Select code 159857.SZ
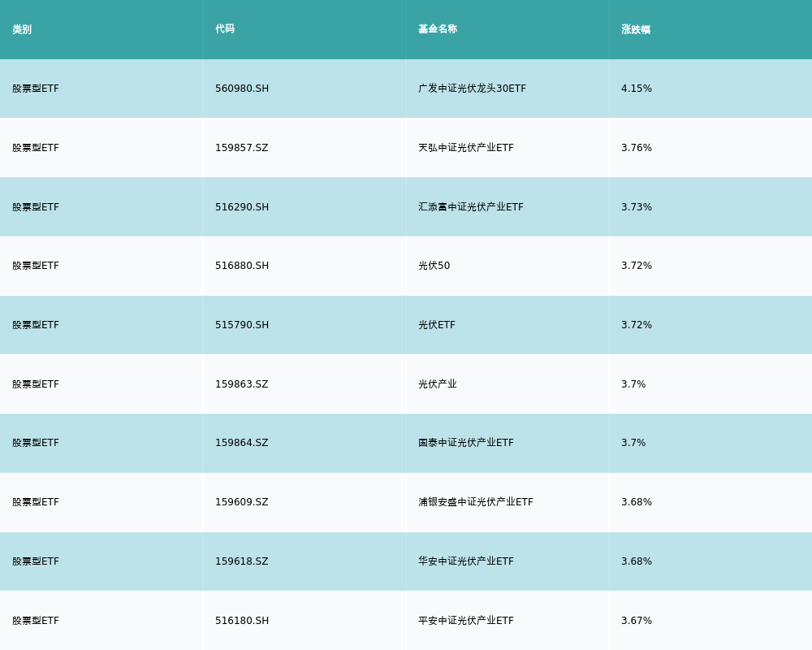The image size is (812, 650). coord(242,148)
